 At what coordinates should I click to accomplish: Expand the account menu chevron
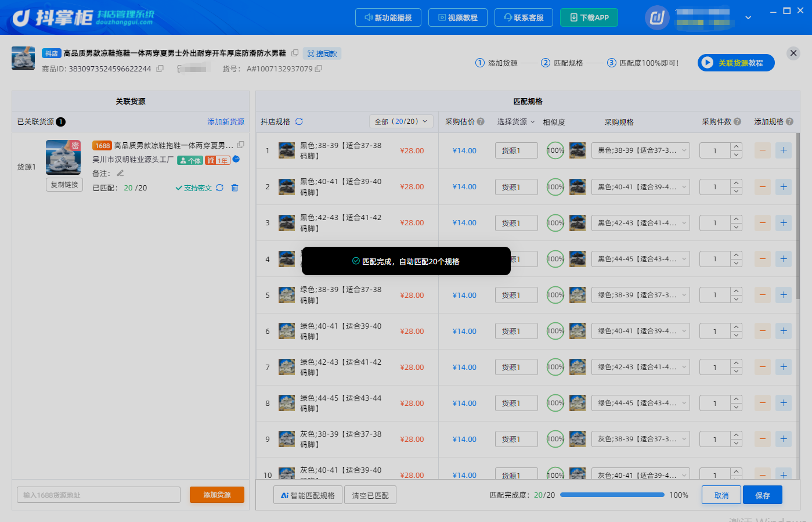coord(748,17)
